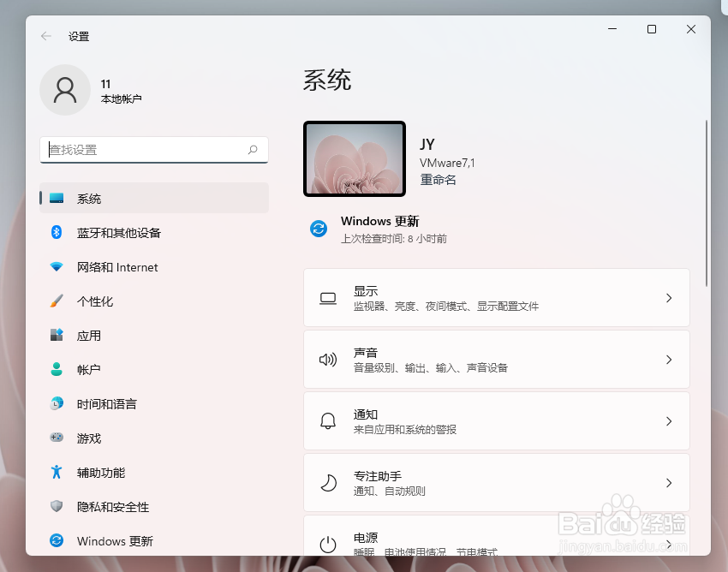Viewport: 728px width, 572px height.
Task: Click the 通知 bell icon
Action: pos(328,421)
